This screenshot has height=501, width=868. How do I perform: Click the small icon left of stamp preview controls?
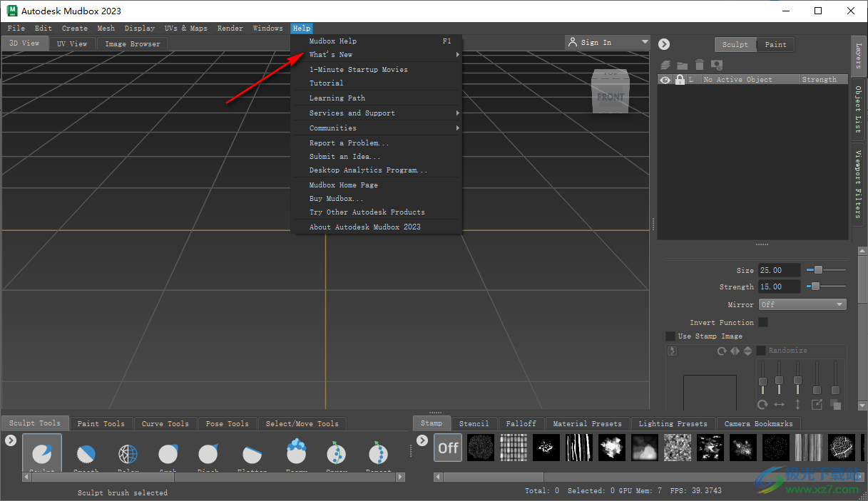click(x=672, y=351)
